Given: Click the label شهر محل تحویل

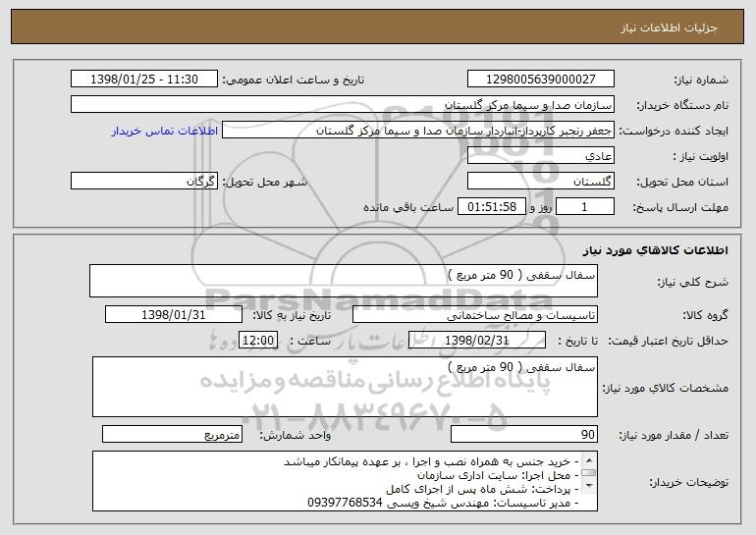Looking at the screenshot, I should [x=264, y=182].
